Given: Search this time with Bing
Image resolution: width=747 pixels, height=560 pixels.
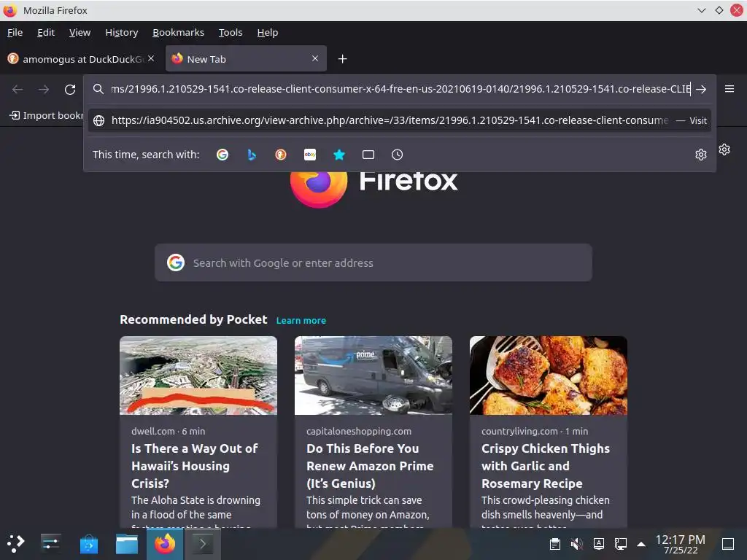Looking at the screenshot, I should [252, 155].
